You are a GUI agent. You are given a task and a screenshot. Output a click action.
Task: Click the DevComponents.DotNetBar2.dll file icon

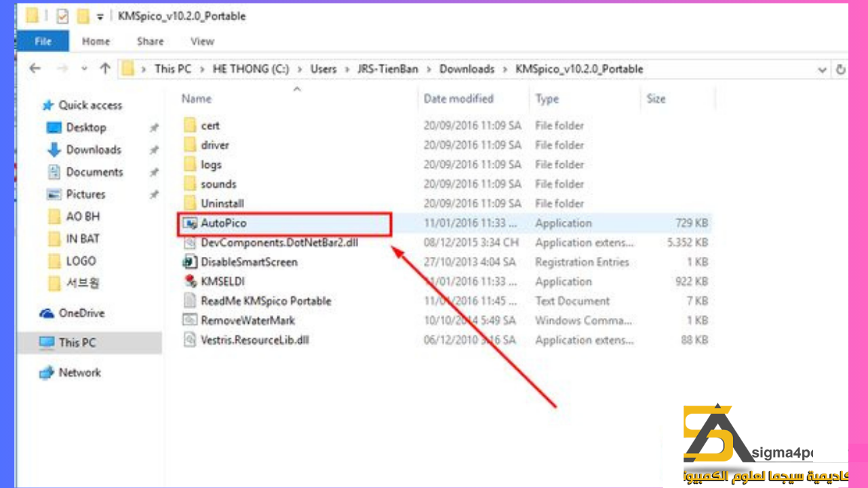[190, 243]
